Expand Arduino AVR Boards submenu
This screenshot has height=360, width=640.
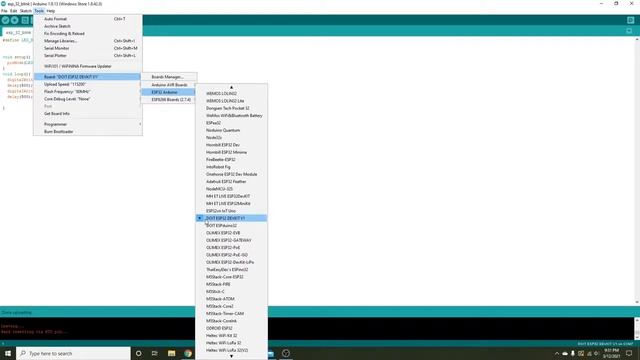169,85
